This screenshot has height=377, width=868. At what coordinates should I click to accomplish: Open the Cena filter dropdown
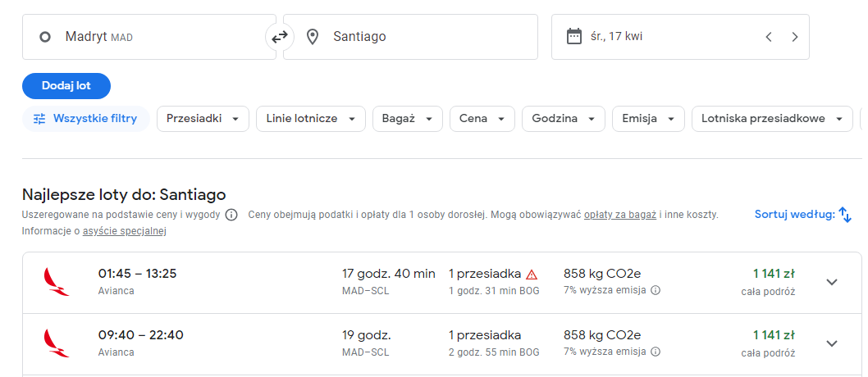[482, 119]
